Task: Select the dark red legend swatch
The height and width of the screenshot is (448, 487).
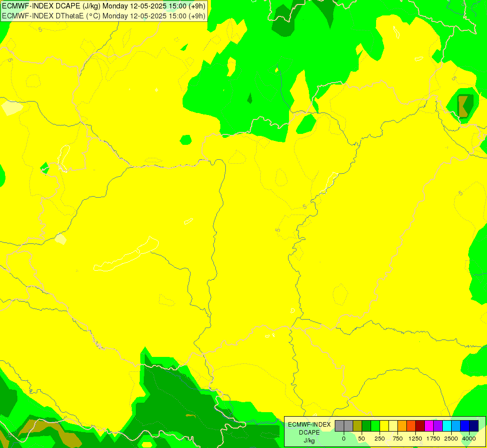Action: (420, 426)
